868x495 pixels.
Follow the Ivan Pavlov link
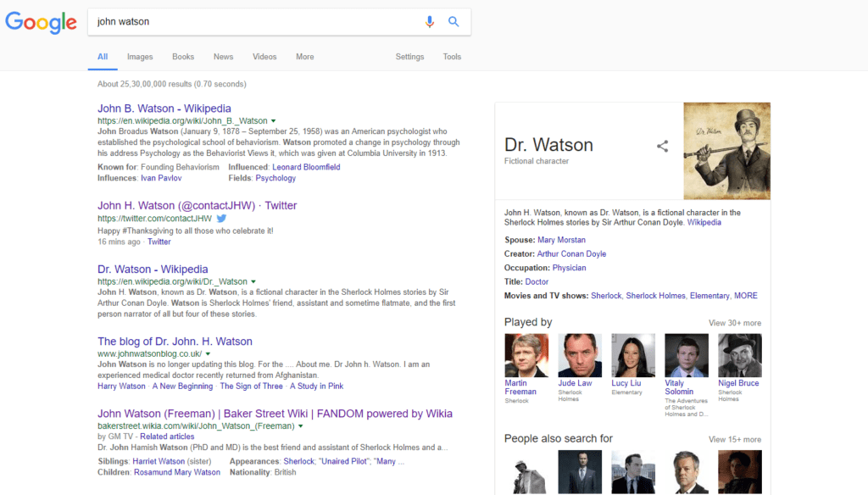(161, 178)
